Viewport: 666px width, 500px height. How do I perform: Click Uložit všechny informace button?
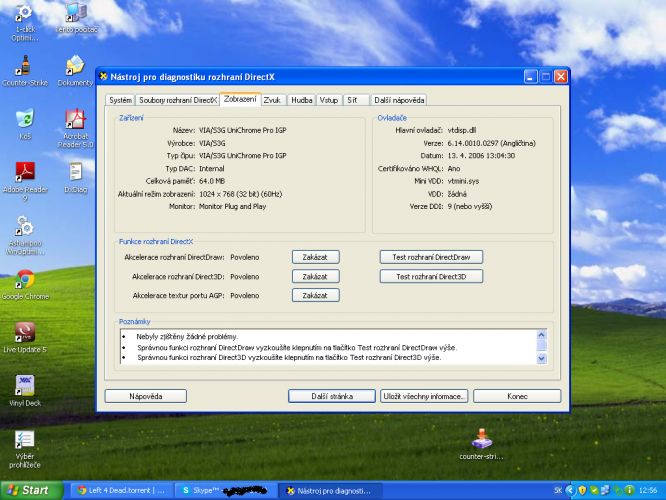[424, 396]
